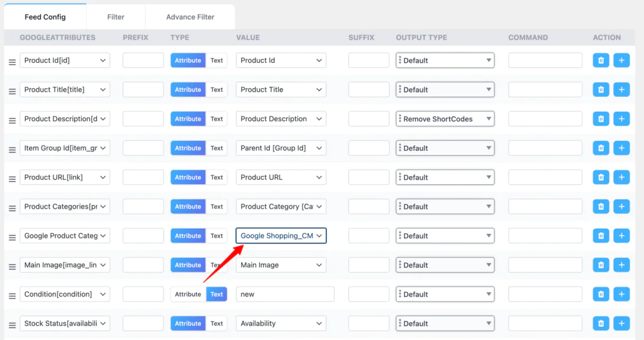Switch Condition row type to Attribute
This screenshot has height=340, width=644.
point(188,294)
